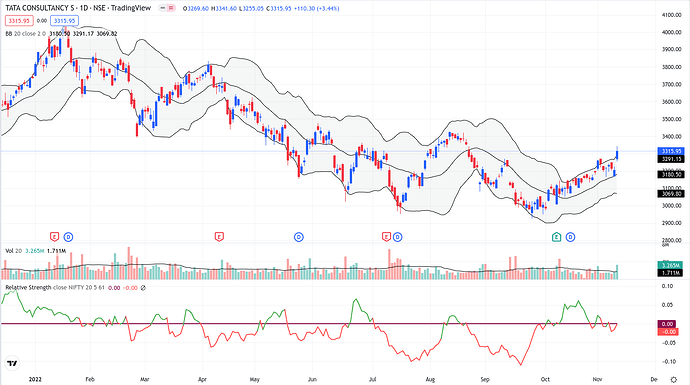The image size is (690, 385).
Task: Click the 0.10 Relative Strength scale label
Action: click(667, 286)
